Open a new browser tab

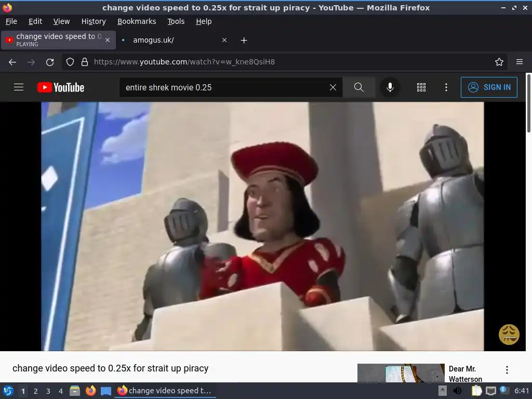pos(244,41)
